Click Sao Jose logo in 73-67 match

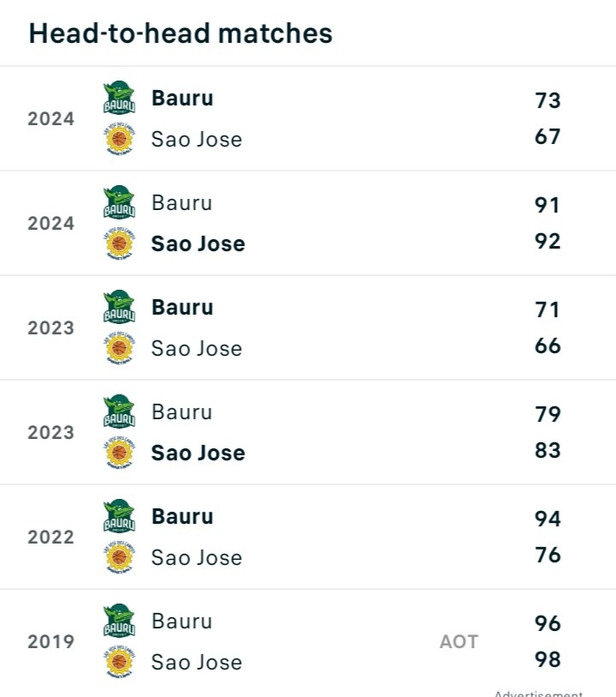pyautogui.click(x=119, y=139)
